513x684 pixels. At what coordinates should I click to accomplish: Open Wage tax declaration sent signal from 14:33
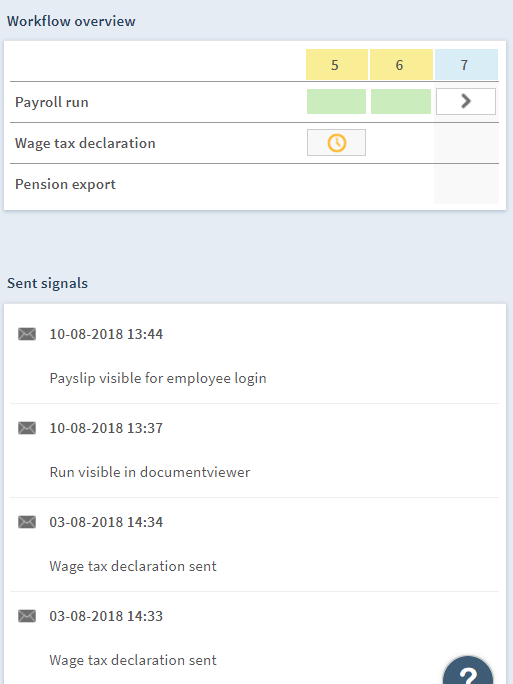pos(133,660)
